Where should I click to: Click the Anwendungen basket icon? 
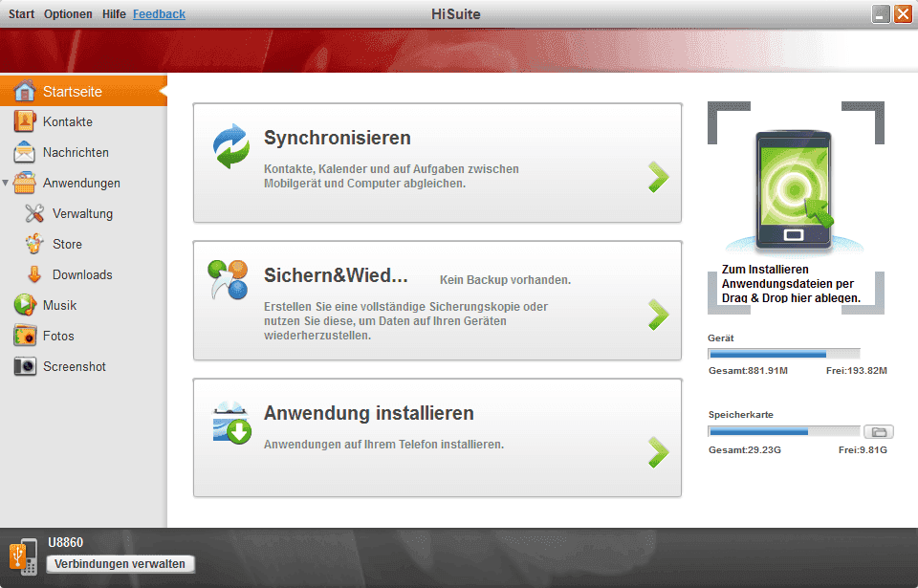click(25, 183)
